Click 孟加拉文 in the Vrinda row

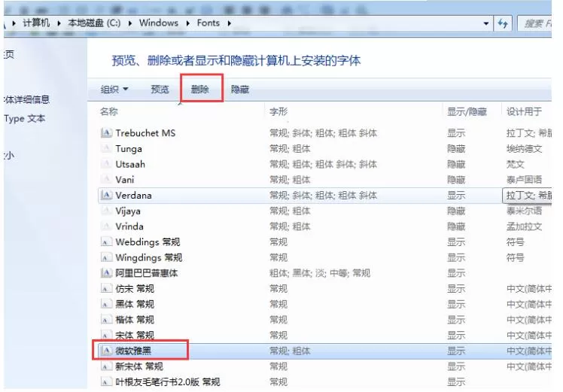pyautogui.click(x=524, y=226)
